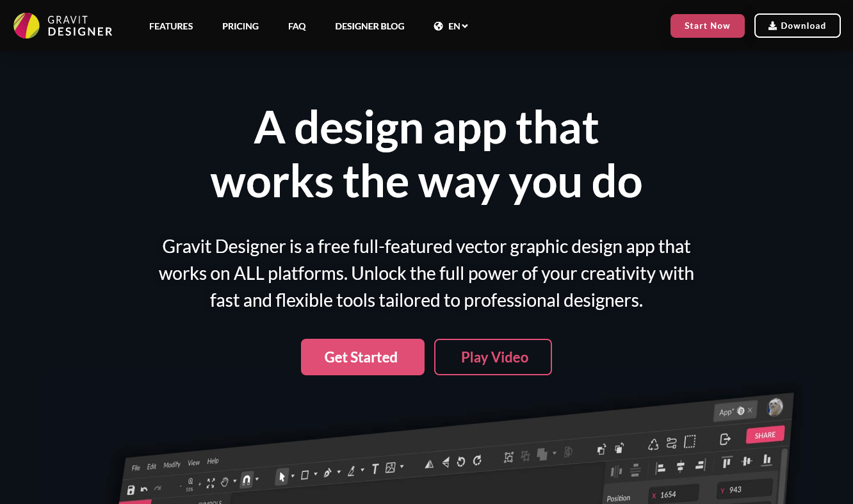Click the Undo arrow icon
Screen dimensions: 853x504
click(x=144, y=489)
